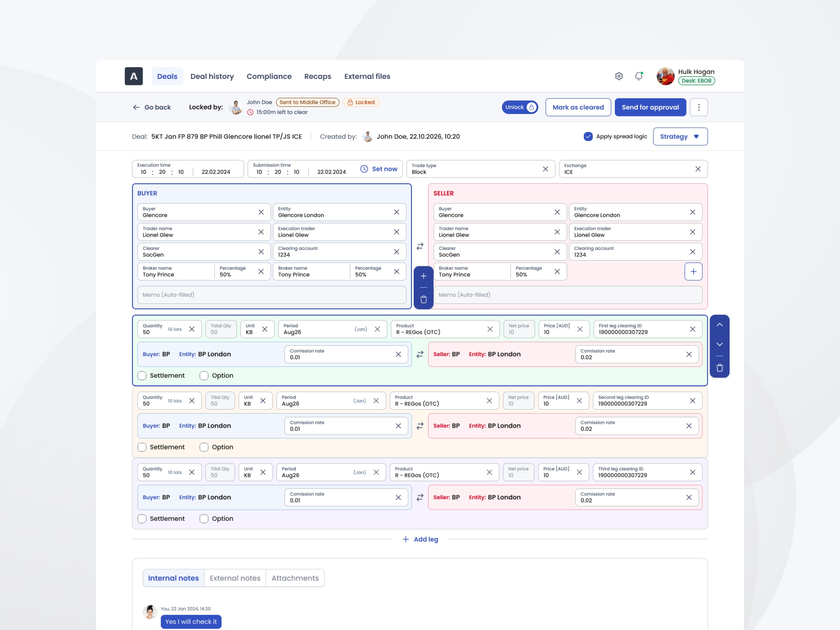Viewport: 840px width, 630px height.
Task: Open the Trade type dropdown field
Action: click(481, 169)
